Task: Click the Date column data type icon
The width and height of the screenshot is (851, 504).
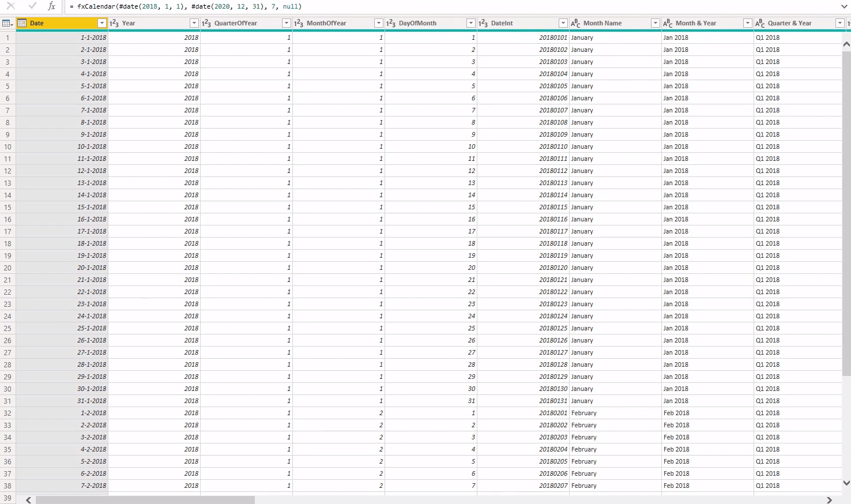Action: (x=22, y=23)
